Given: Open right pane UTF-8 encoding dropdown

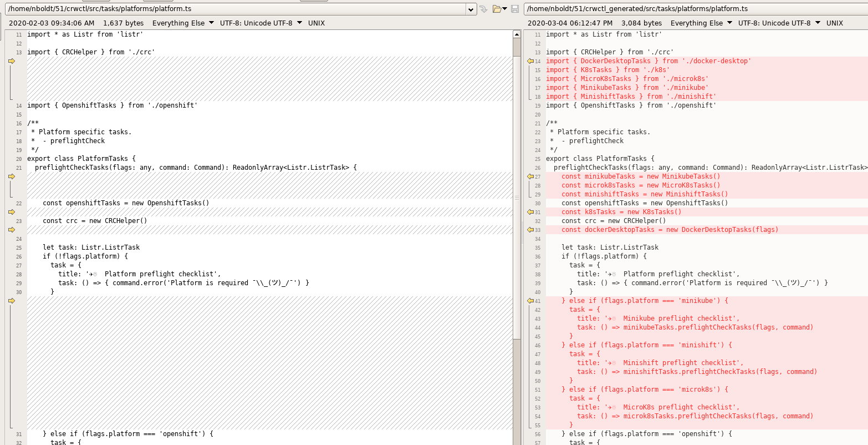Looking at the screenshot, I should [779, 23].
